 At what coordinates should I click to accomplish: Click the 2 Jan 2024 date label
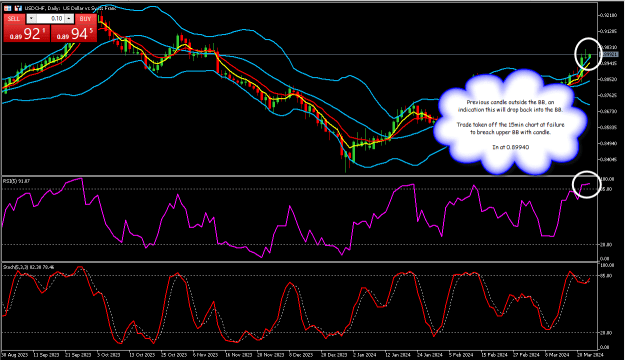tap(364, 354)
